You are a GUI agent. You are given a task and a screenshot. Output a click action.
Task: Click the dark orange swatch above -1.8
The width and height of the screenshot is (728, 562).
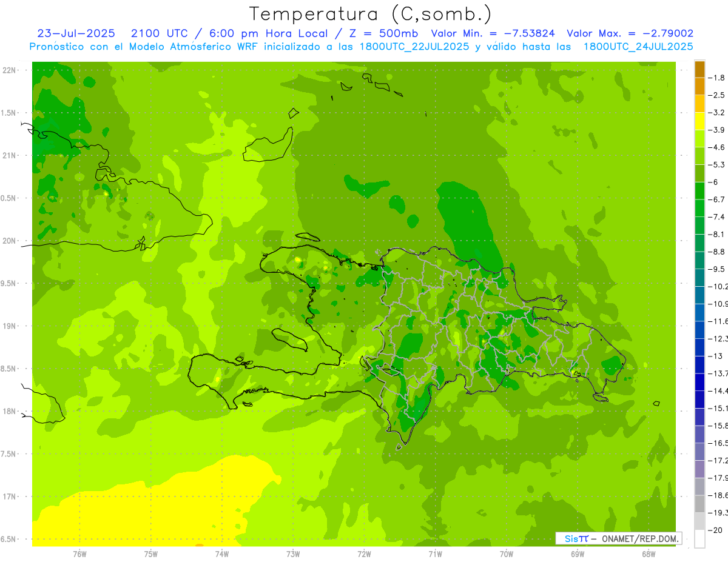[x=699, y=69]
